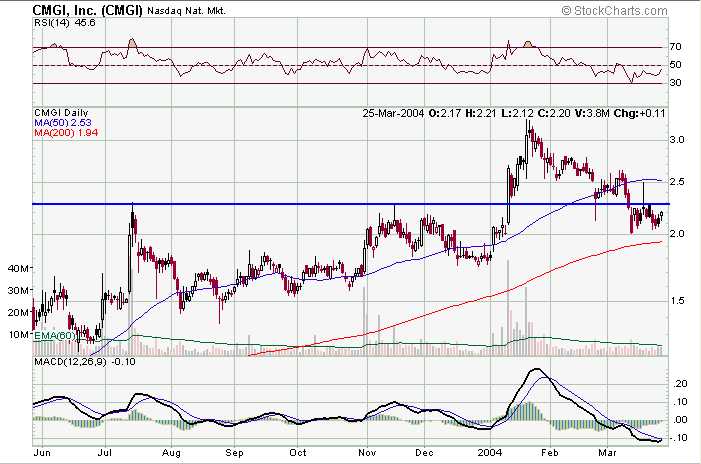Click the RSI axis value 70

[676, 46]
